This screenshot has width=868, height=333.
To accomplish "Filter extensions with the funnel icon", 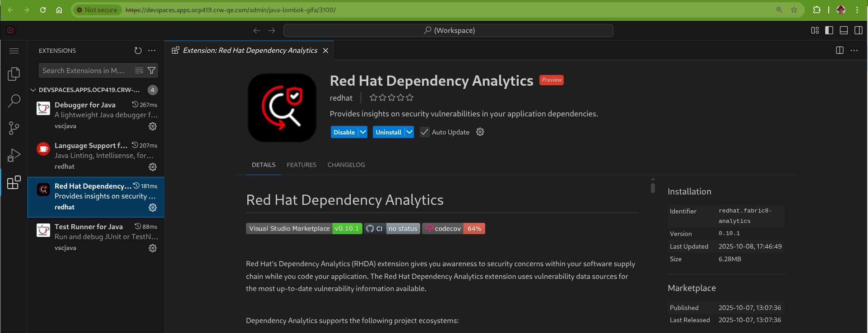I will point(152,70).
